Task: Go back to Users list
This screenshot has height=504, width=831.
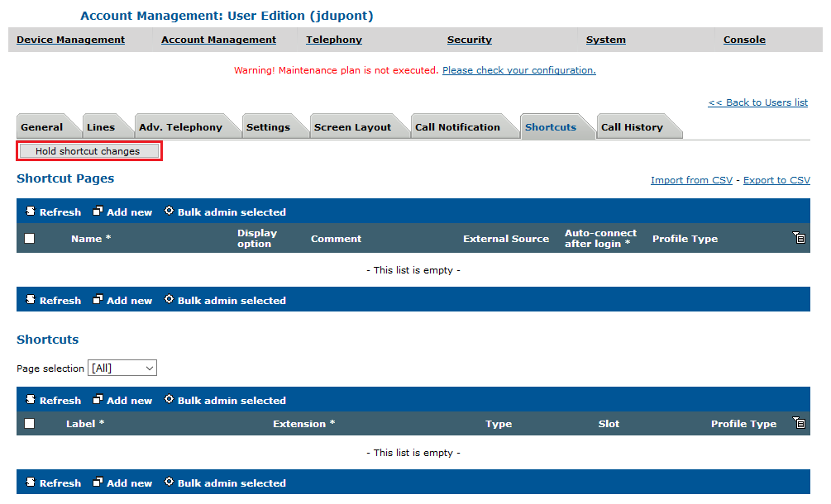Action: pyautogui.click(x=758, y=102)
